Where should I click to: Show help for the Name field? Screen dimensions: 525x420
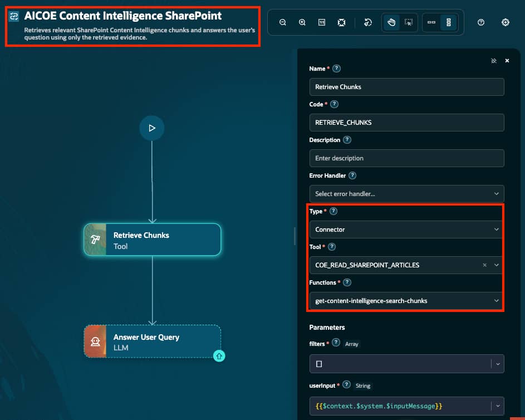(x=336, y=69)
